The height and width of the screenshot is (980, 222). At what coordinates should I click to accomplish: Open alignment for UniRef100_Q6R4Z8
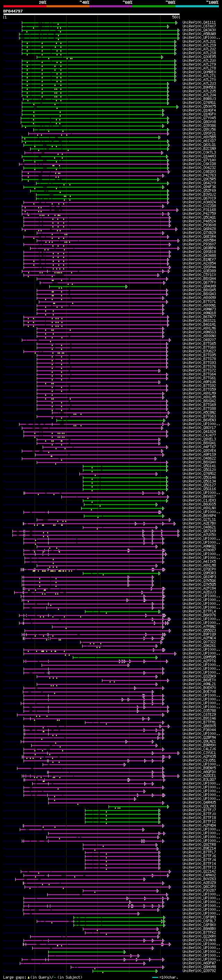(x=199, y=229)
